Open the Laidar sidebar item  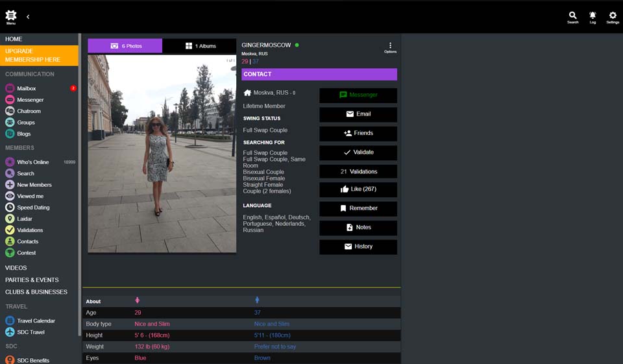click(x=25, y=219)
